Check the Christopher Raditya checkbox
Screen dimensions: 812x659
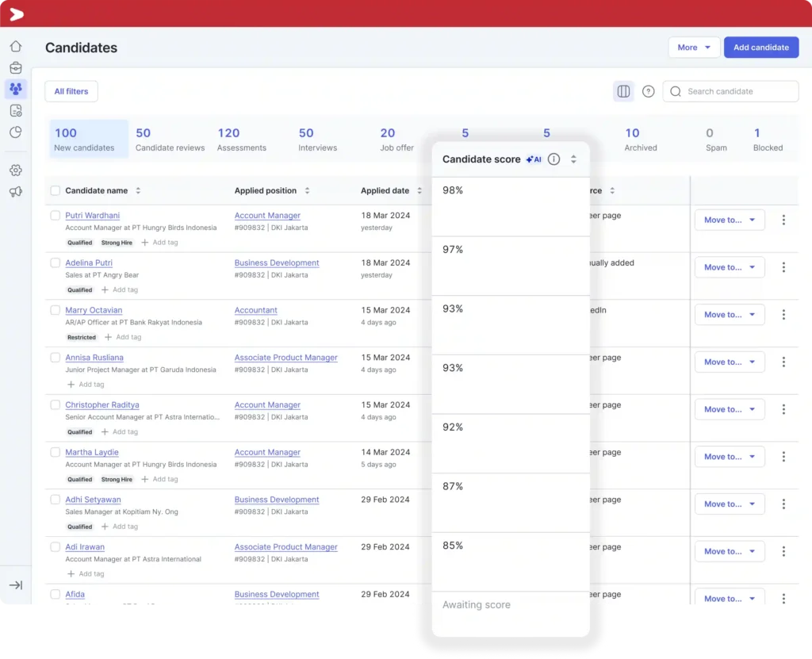(x=56, y=404)
